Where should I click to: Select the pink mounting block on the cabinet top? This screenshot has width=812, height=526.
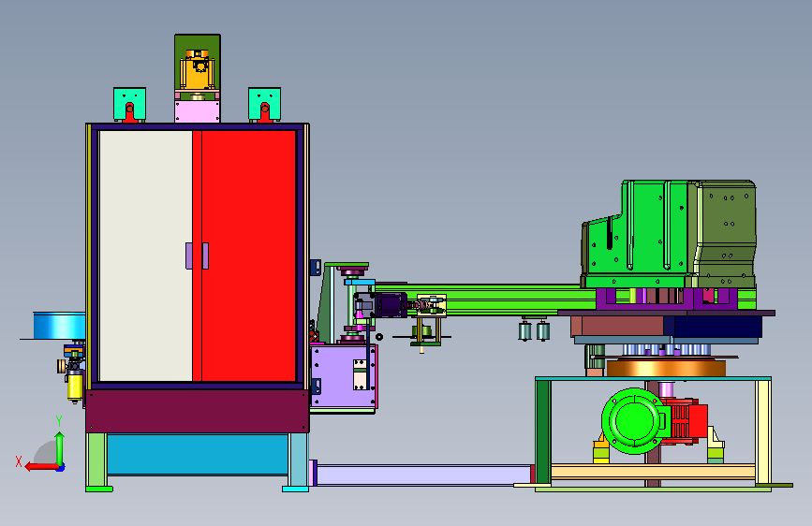[198, 111]
